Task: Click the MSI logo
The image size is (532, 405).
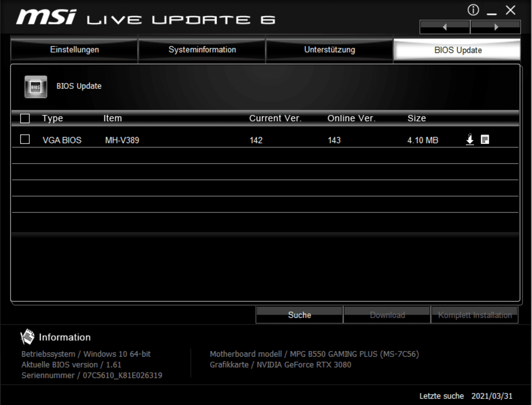Action: pos(46,17)
